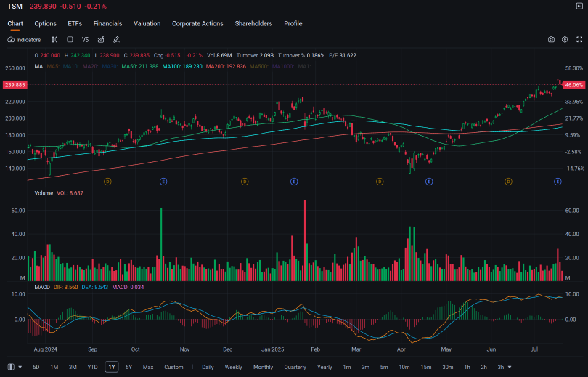Click the dividend marker near September
Viewport: 588px width, 377px height.
[107, 182]
